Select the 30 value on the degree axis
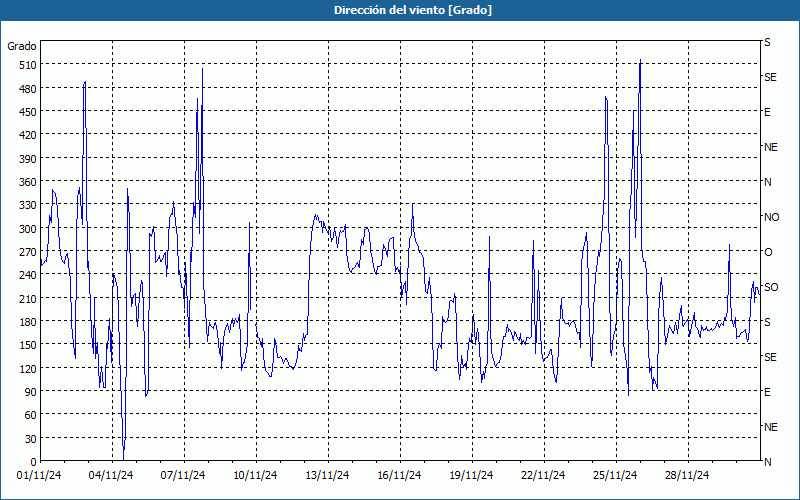 (x=31, y=439)
